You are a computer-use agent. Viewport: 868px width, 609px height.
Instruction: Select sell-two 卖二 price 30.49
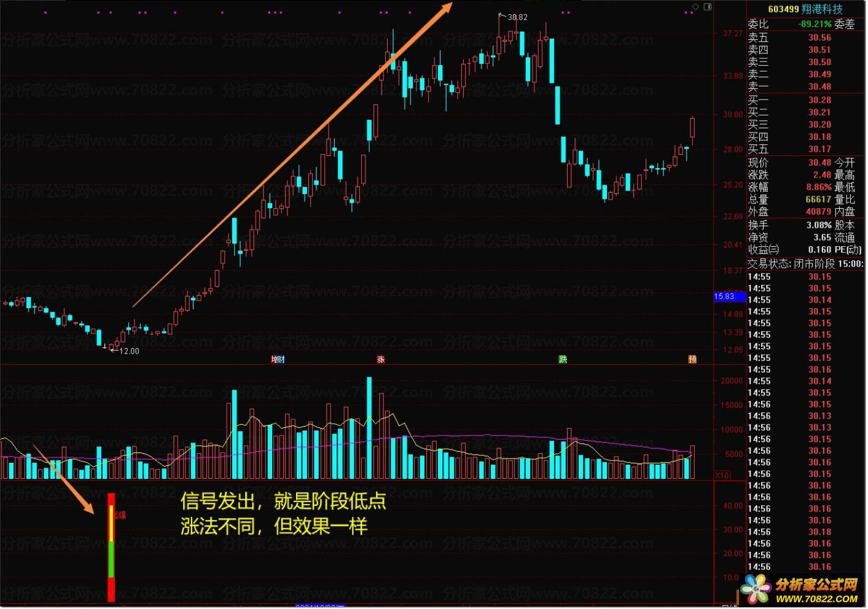(x=819, y=74)
